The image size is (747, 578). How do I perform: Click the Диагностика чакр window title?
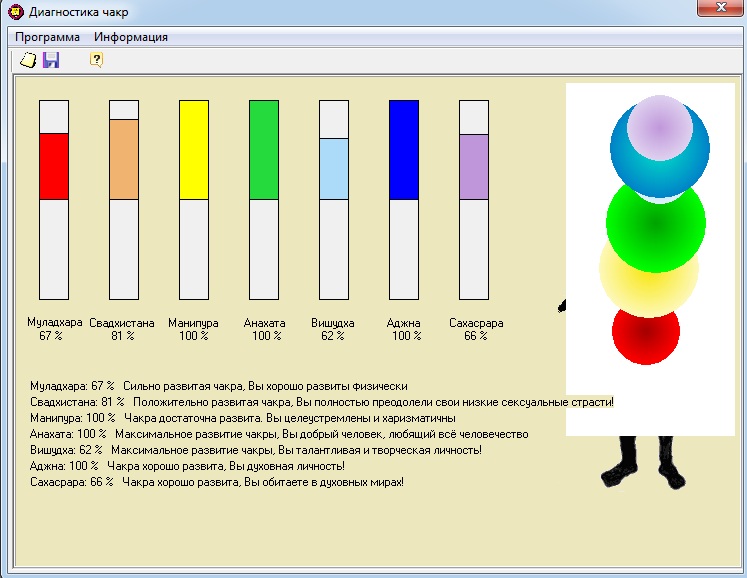click(79, 12)
